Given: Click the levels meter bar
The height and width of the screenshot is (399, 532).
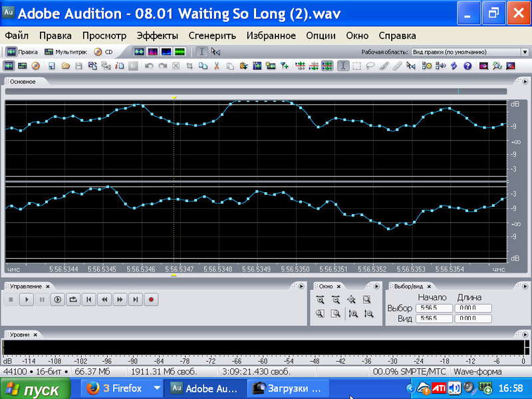Looking at the screenshot, I should [263, 348].
